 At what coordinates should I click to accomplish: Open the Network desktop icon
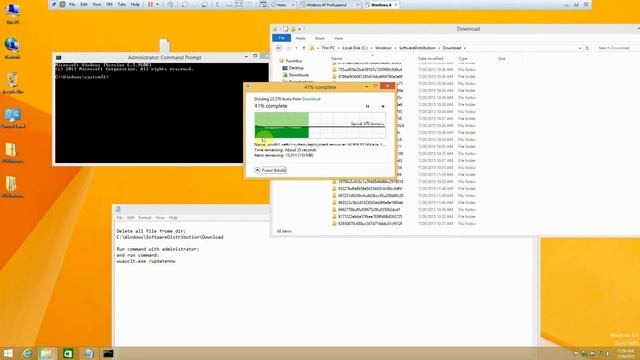(x=12, y=48)
